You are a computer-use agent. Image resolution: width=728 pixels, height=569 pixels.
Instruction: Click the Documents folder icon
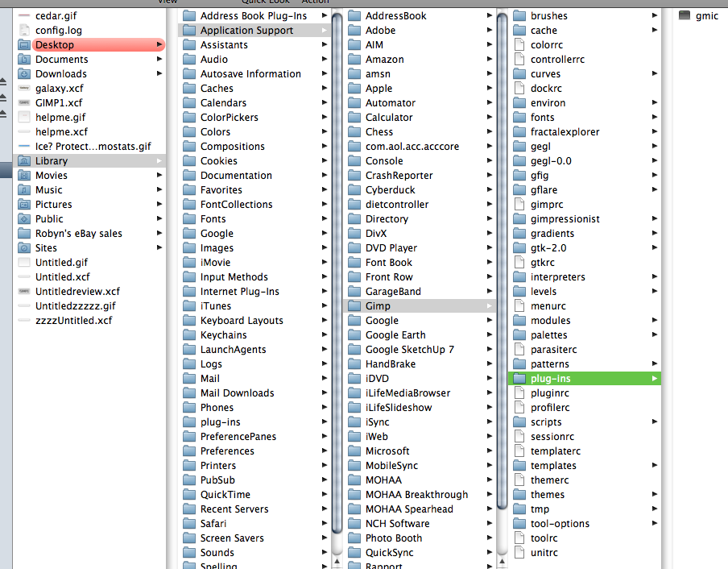(24, 60)
